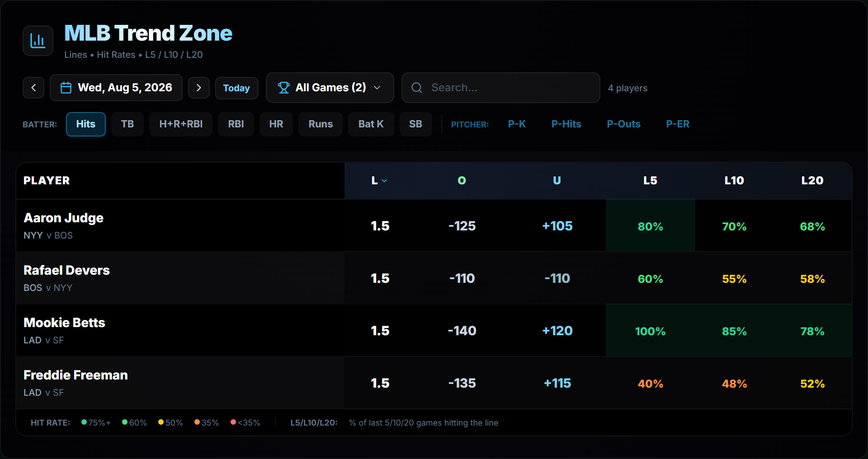Switch to P-Hits pitcher stat
Screen dimensions: 868x459
click(x=566, y=124)
